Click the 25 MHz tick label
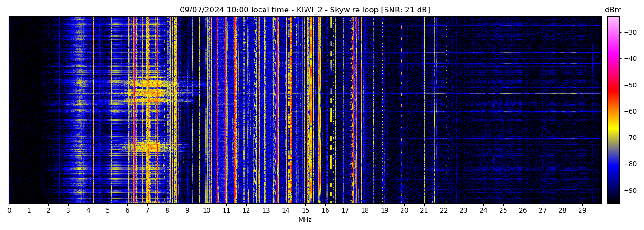Image resolution: width=644 pixels, height=230 pixels. pyautogui.click(x=503, y=210)
